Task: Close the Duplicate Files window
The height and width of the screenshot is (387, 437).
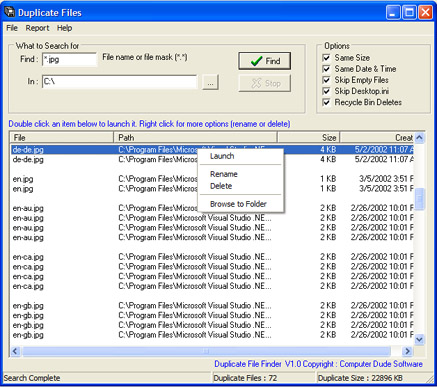Action: pos(425,13)
